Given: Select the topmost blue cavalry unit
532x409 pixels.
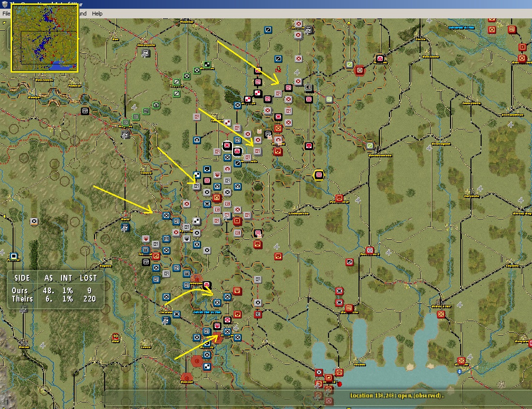Looking at the screenshot, I should click(x=268, y=30).
